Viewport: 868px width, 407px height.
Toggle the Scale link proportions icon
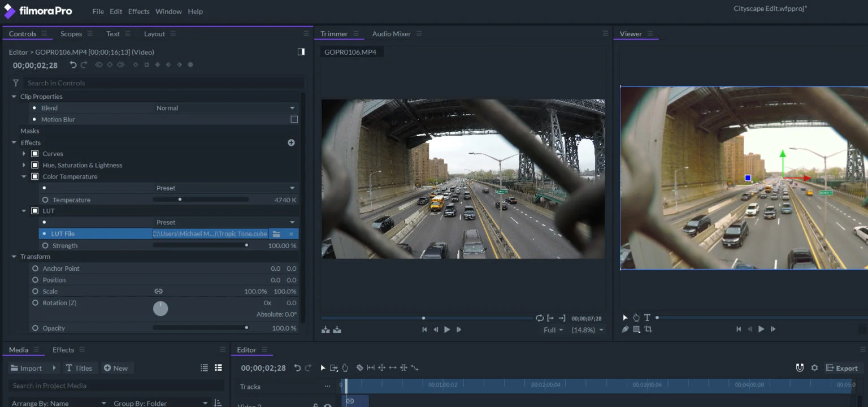(x=158, y=292)
